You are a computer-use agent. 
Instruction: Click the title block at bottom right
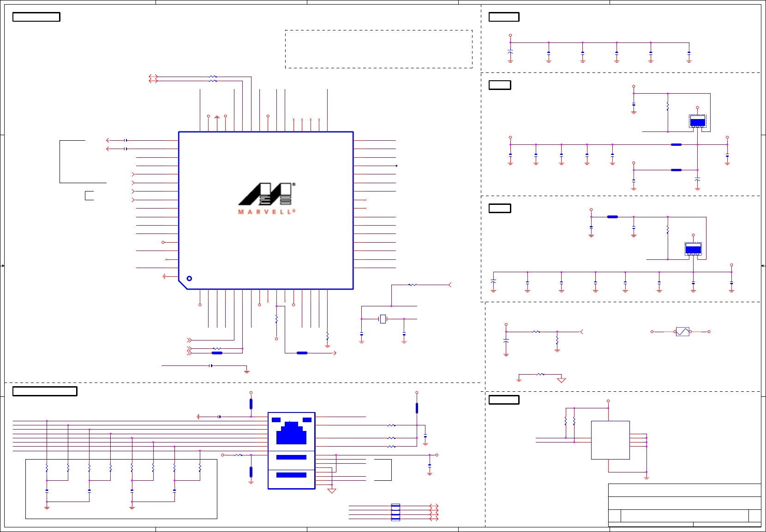tap(684, 505)
